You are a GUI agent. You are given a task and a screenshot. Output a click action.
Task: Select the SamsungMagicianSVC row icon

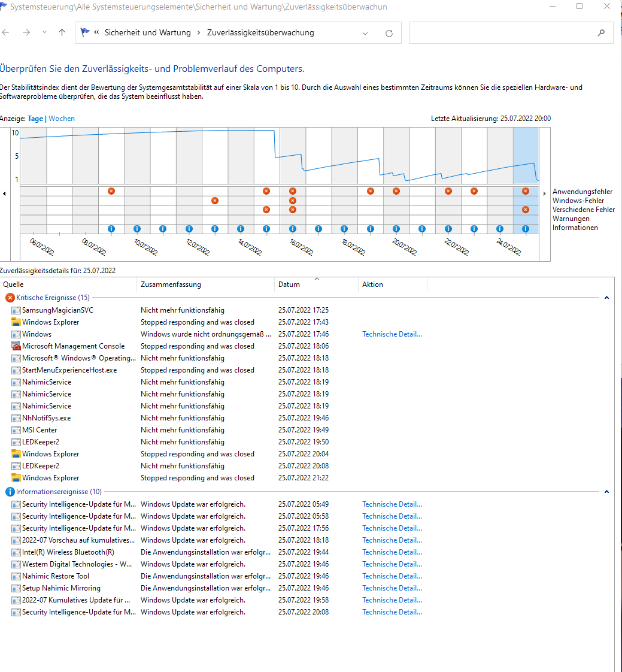pyautogui.click(x=16, y=310)
